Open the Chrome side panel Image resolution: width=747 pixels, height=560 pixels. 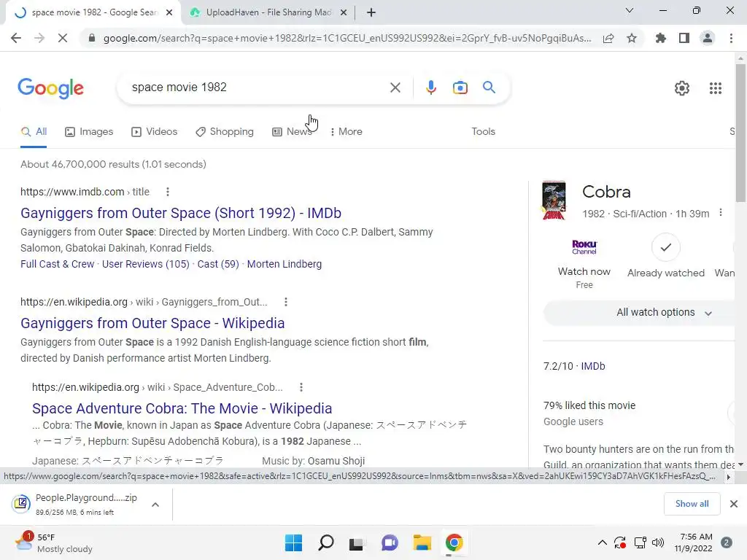pos(684,38)
